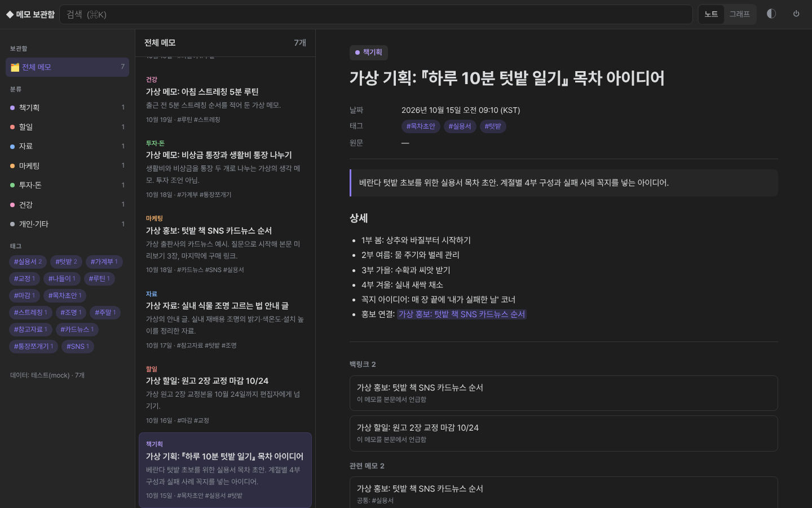Filter by the #SNS sidebar tag

(x=78, y=347)
